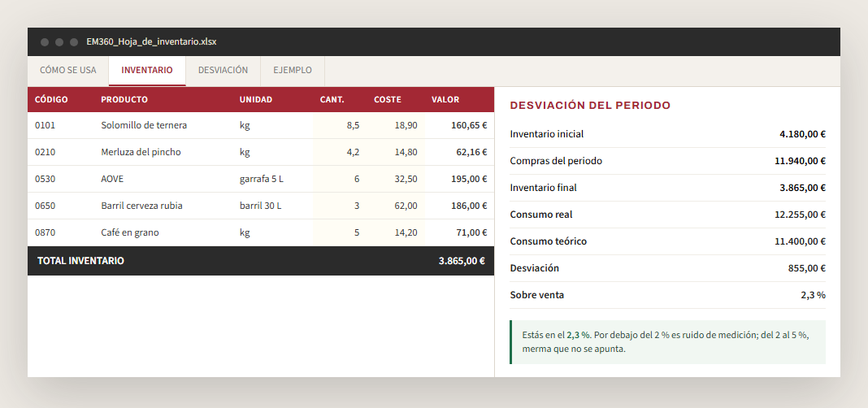Image resolution: width=868 pixels, height=408 pixels.
Task: Edit cost 14,80 for Merluza del pincho
Action: [x=396, y=152]
